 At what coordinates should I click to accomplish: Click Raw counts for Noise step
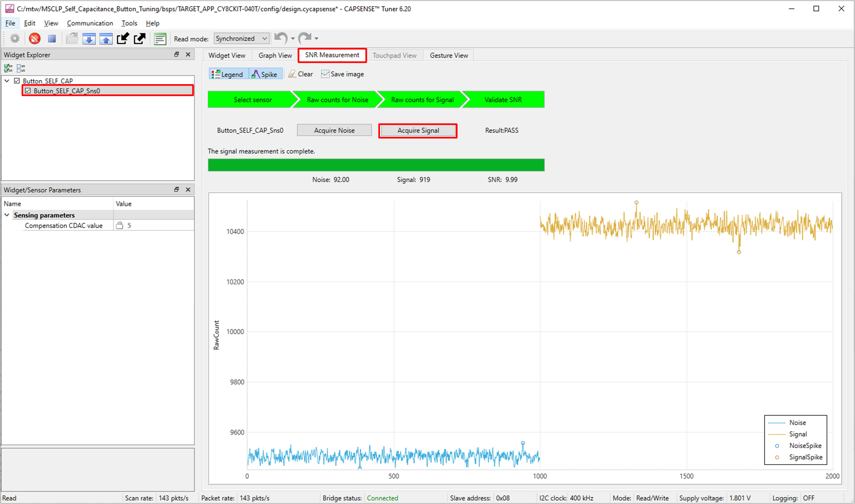[x=337, y=99]
